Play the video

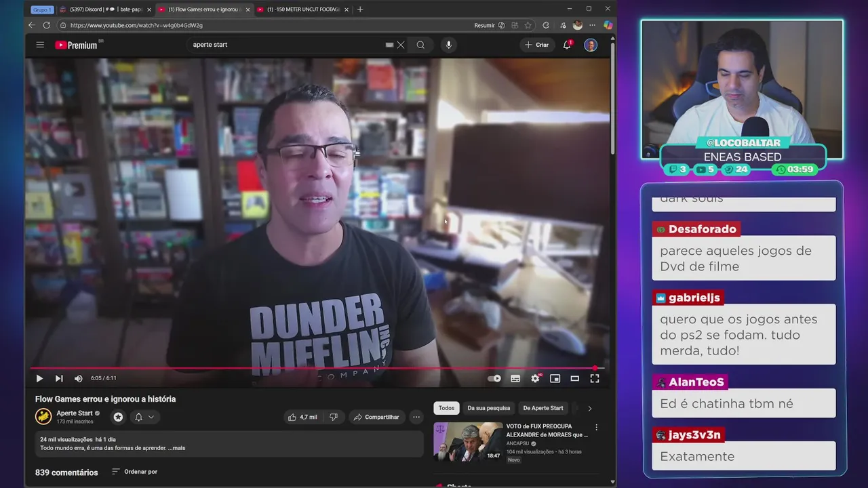point(39,378)
